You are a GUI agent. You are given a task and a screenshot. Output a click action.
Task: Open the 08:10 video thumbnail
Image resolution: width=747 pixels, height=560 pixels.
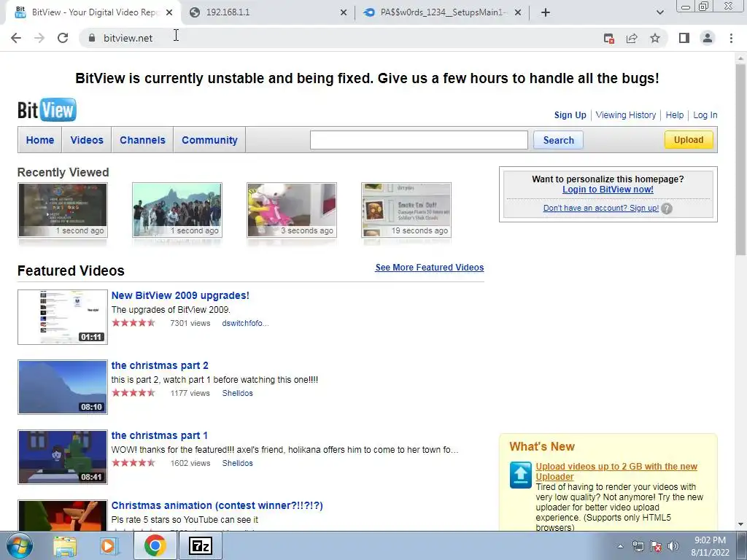63,387
